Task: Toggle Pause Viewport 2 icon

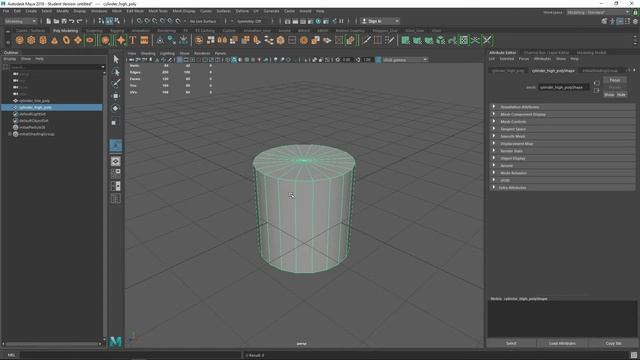Action: (342, 21)
